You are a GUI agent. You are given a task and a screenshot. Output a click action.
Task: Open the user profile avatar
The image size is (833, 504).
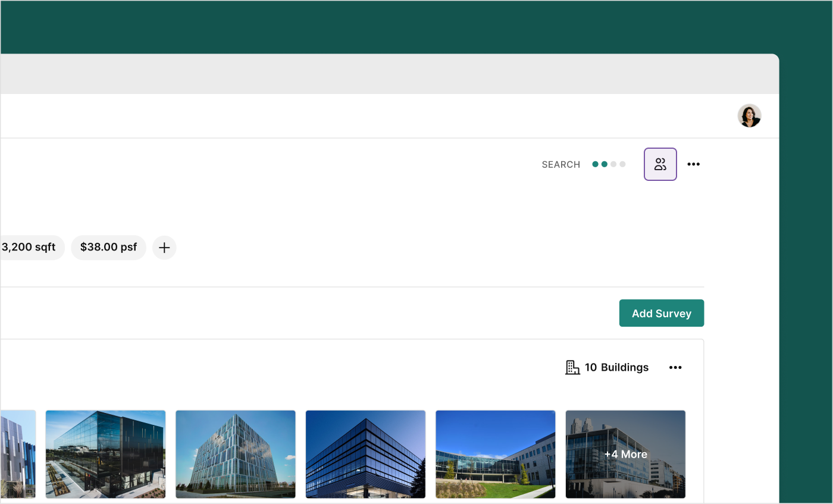(x=749, y=116)
